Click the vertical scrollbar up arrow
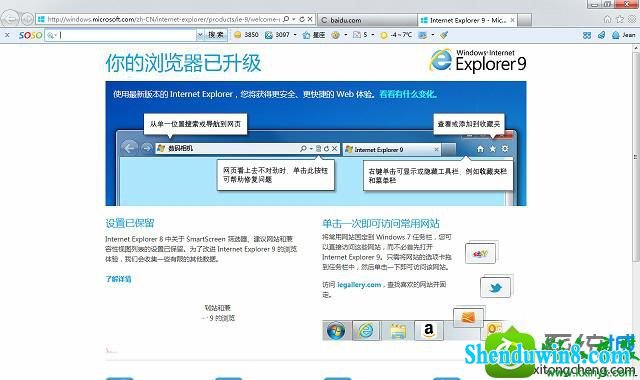640x380 pixels. click(636, 48)
